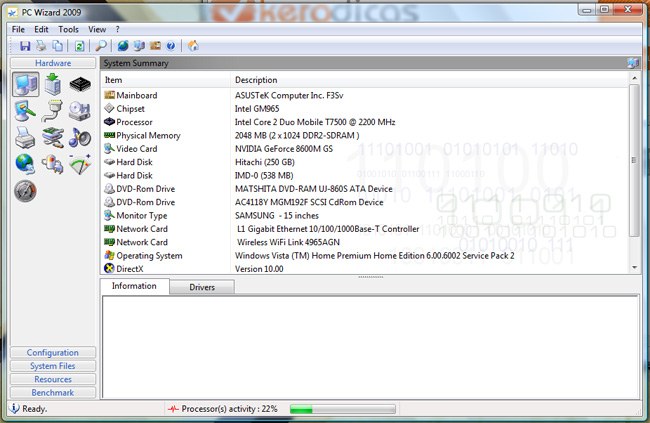Select the round speedometer dial icon

coord(25,191)
